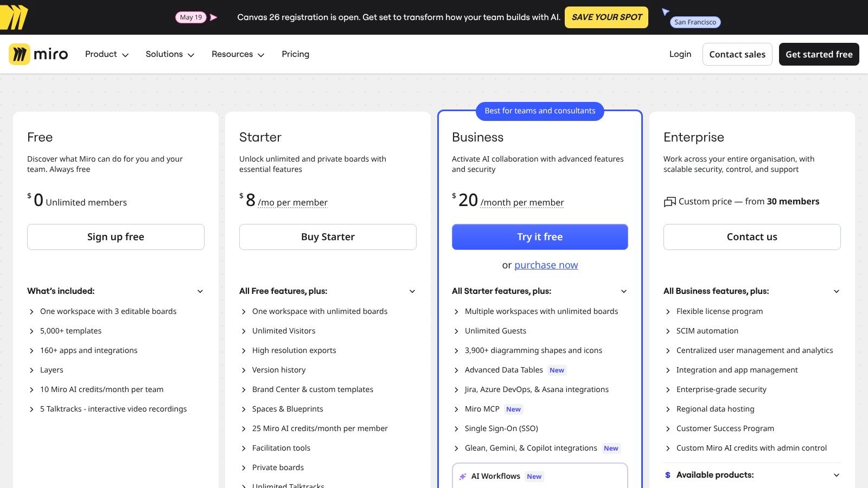Click the Login link

(x=680, y=54)
